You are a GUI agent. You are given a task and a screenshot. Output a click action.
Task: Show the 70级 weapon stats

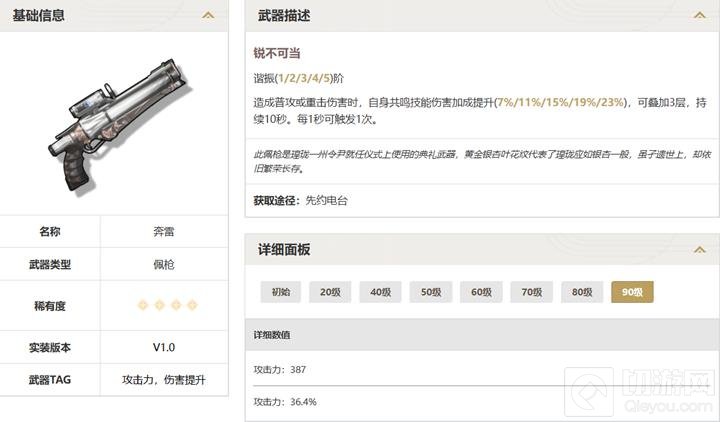532,292
